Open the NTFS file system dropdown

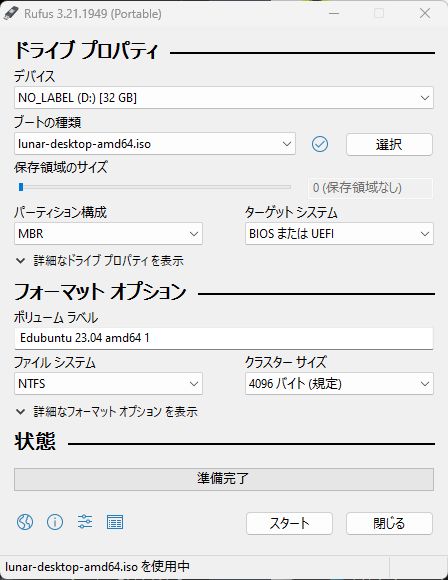point(108,384)
